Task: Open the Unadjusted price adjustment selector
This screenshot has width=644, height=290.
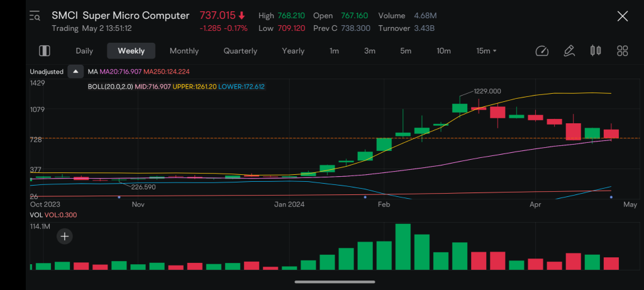Action: click(47, 72)
